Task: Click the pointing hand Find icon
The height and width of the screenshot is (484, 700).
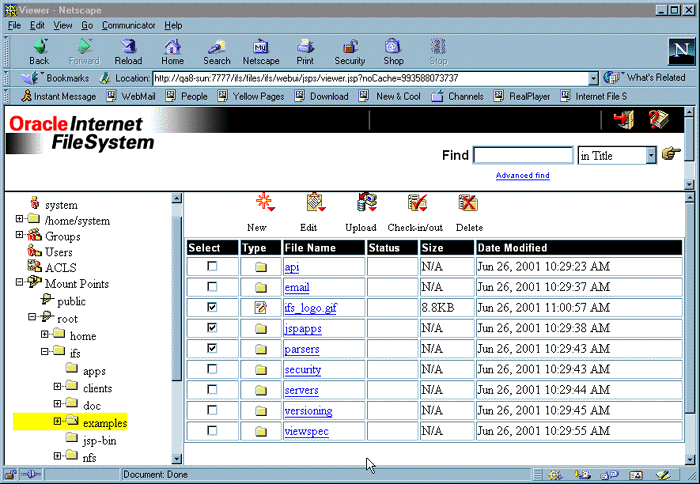Action: click(x=671, y=154)
